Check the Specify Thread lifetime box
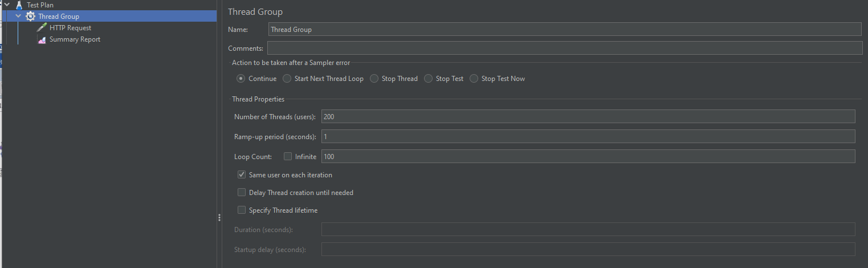This screenshot has height=268, width=868. 242,210
